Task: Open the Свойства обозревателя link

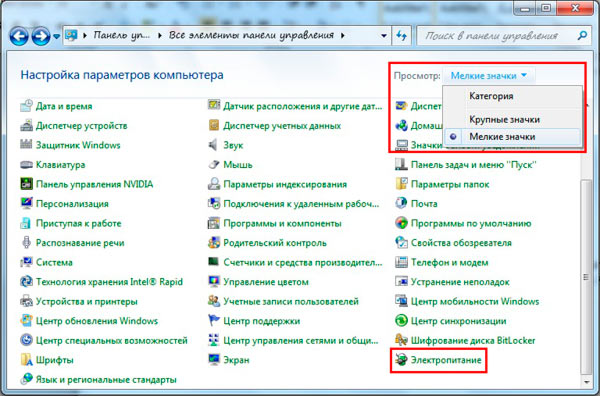Action: [x=461, y=243]
